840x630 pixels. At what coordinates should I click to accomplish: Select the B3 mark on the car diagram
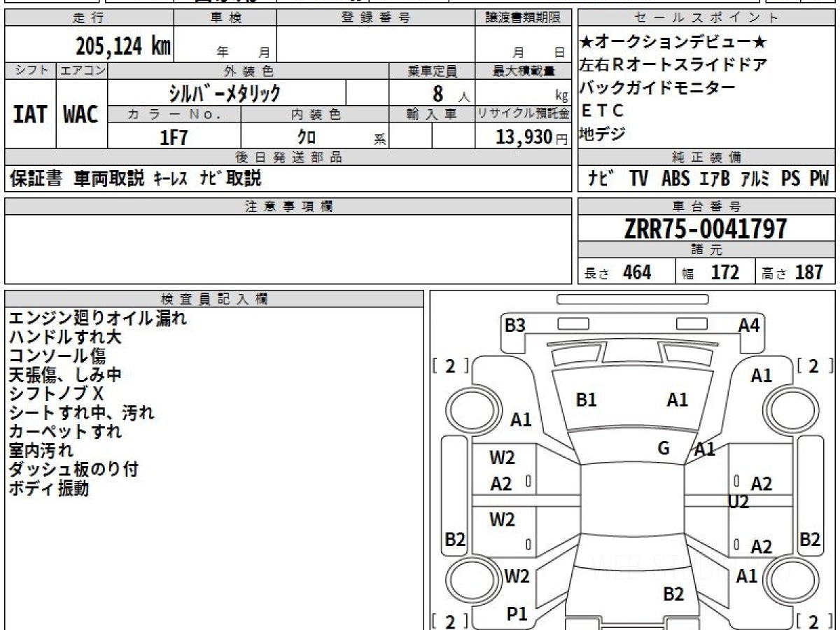(515, 325)
